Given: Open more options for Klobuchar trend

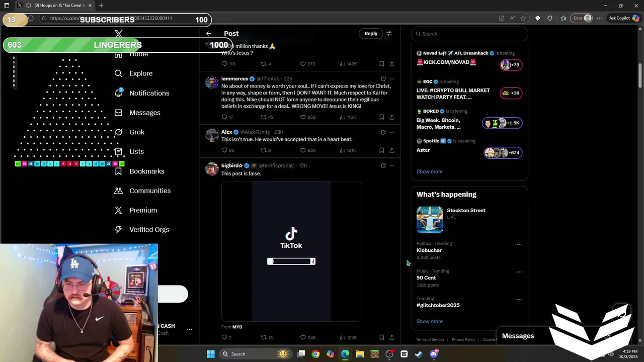Looking at the screenshot, I should (519, 245).
